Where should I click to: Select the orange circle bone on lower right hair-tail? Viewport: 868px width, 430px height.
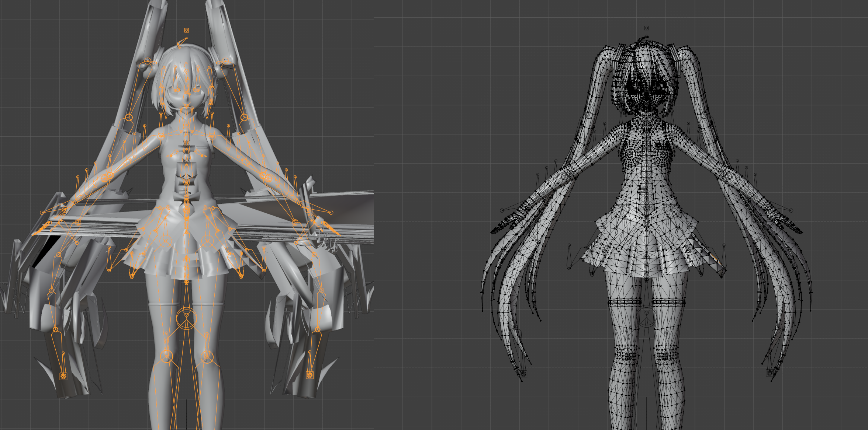coord(318,329)
